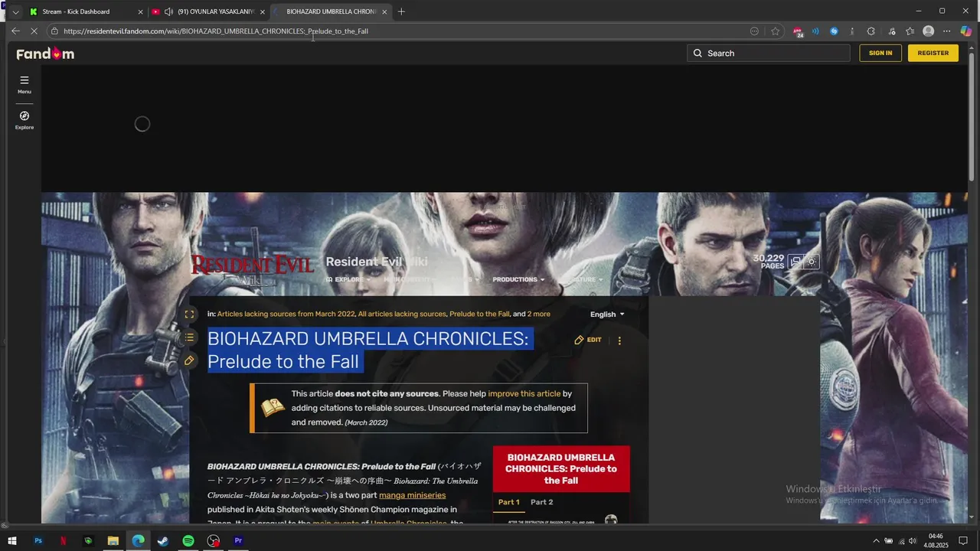
Task: Focus the Fandom Search field
Action: point(769,53)
